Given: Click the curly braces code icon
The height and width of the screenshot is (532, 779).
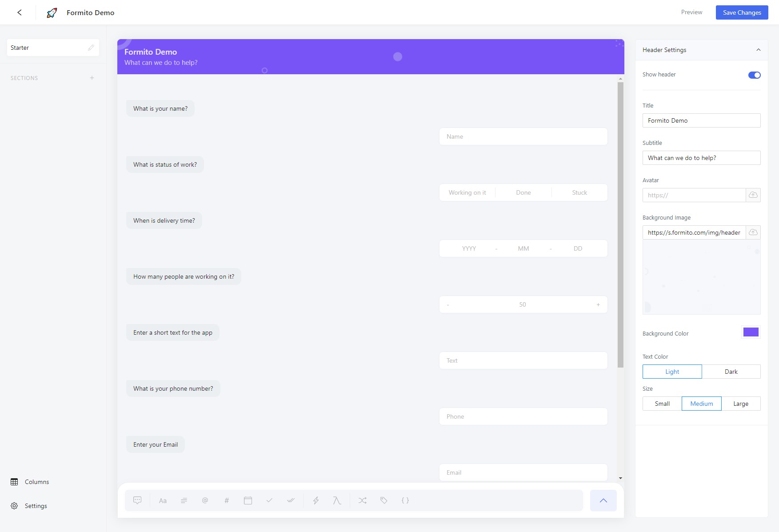Looking at the screenshot, I should 405,500.
